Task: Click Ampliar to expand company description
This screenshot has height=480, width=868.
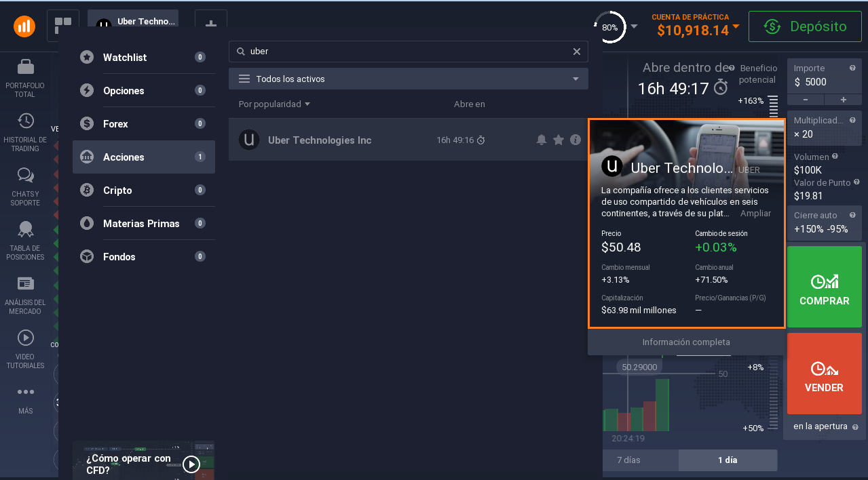Action: (755, 213)
